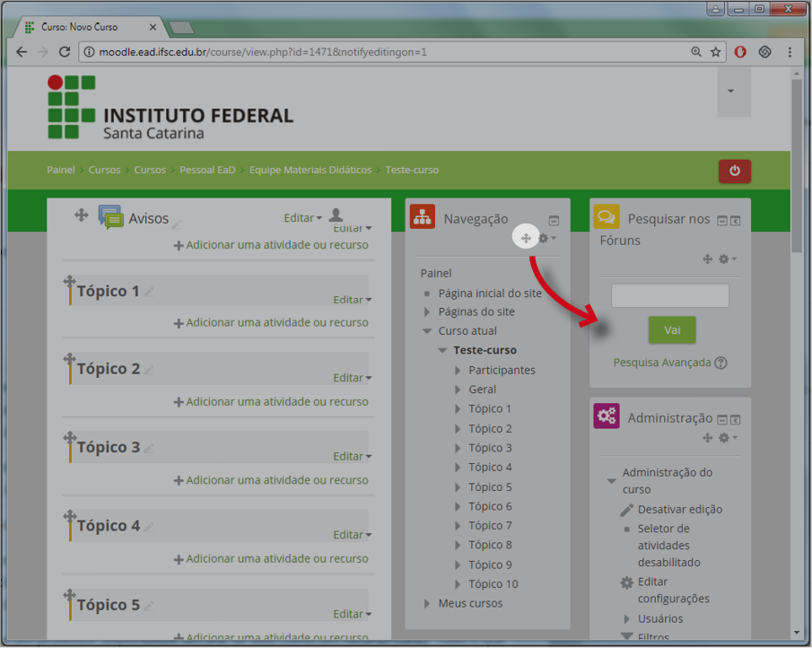The width and height of the screenshot is (812, 648).
Task: Open the gear menu in Navegação block
Action: pyautogui.click(x=546, y=238)
